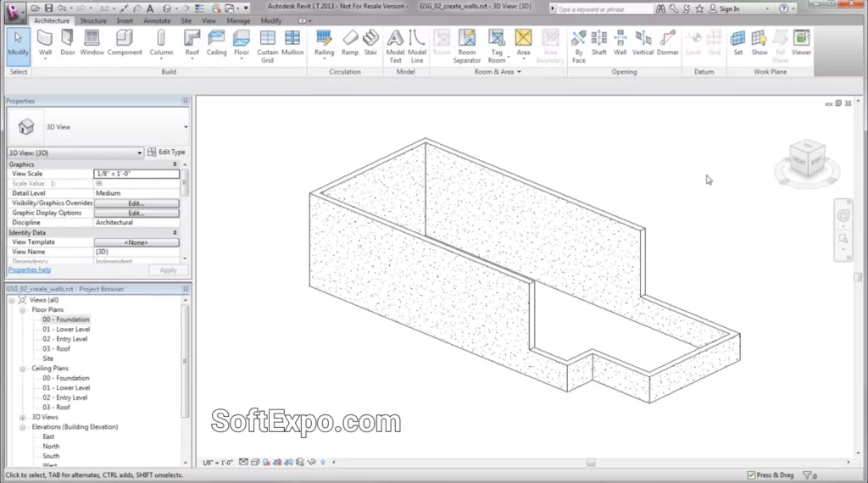Choose the Model Line tool

pyautogui.click(x=417, y=47)
